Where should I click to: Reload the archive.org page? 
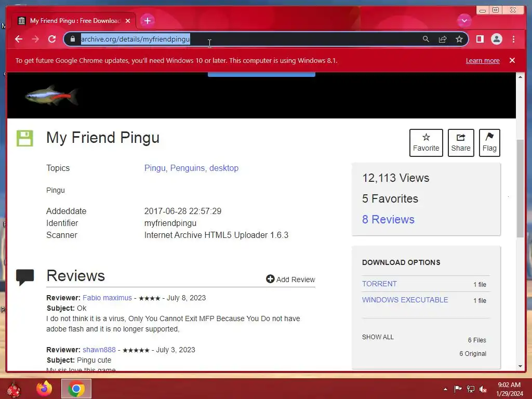click(x=52, y=39)
